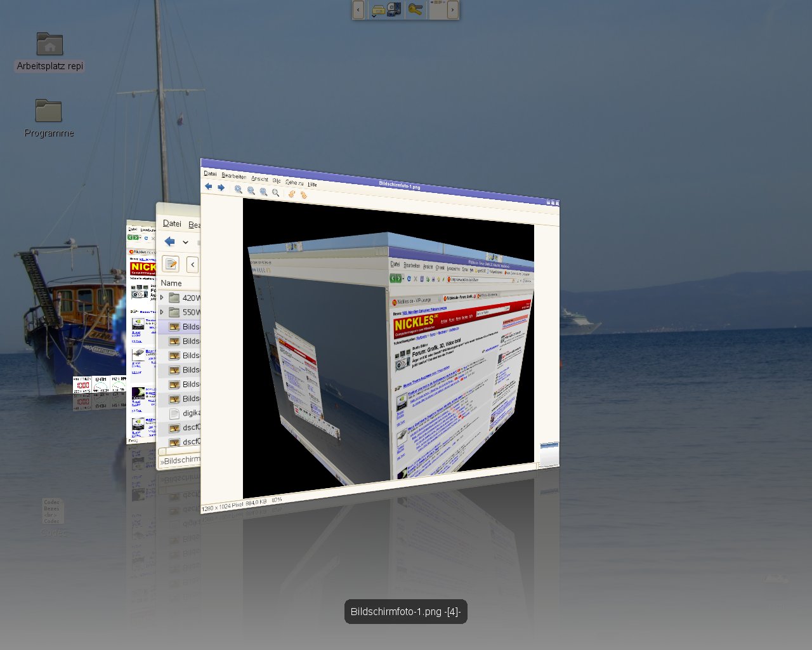Open Gehe zu menu in the image viewer
Image resolution: width=812 pixels, height=650 pixels.
[x=294, y=183]
